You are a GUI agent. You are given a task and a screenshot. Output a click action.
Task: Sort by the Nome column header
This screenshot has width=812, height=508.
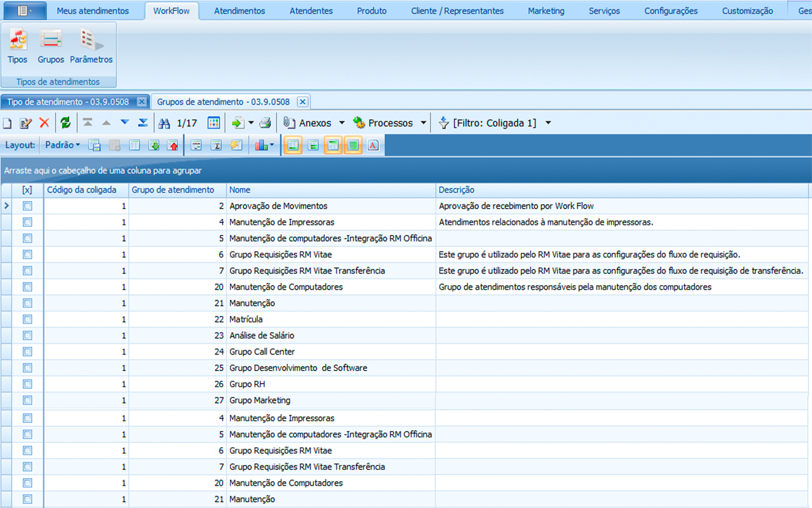pyautogui.click(x=331, y=190)
